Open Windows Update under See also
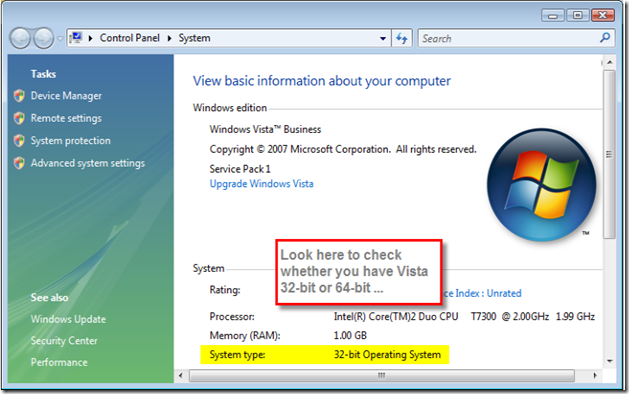 (69, 319)
